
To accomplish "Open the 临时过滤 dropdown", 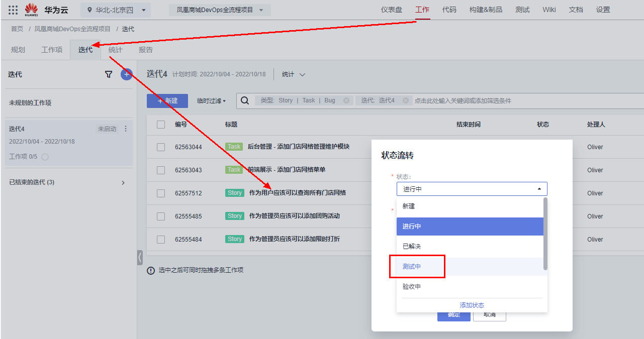I will [x=212, y=101].
